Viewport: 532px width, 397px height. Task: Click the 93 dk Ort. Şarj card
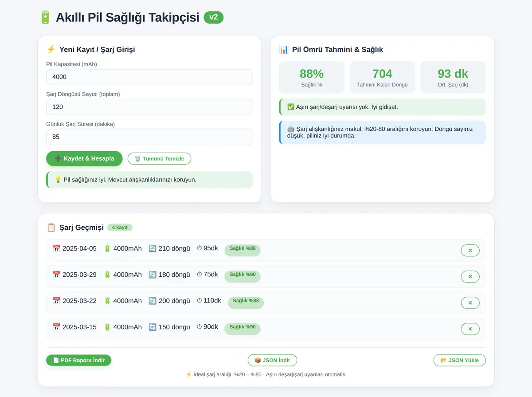[453, 77]
